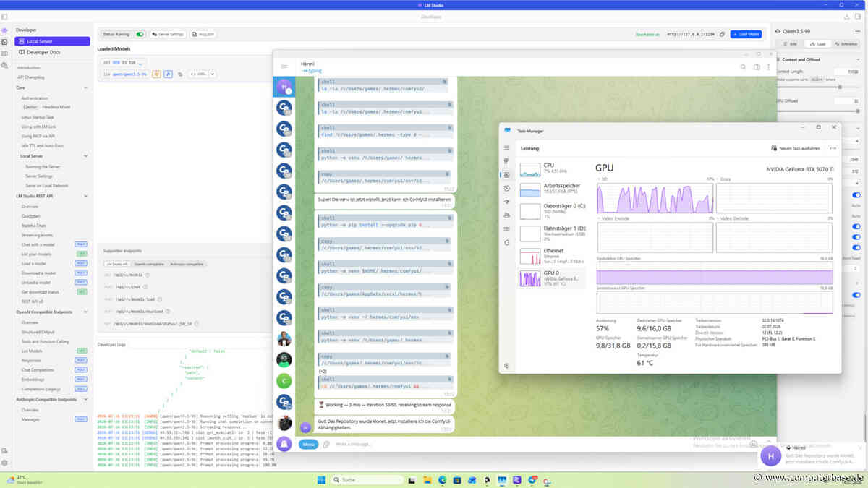
Task: Click the Load Model button
Action: pyautogui.click(x=745, y=34)
